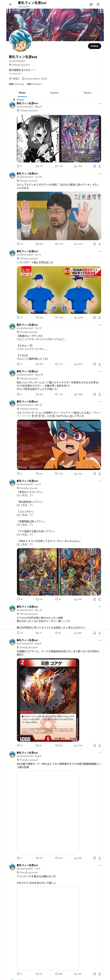Screen dimensions: 110x980
Task: Share the Jun 6 dragon cards post
Action: click(x=100, y=599)
